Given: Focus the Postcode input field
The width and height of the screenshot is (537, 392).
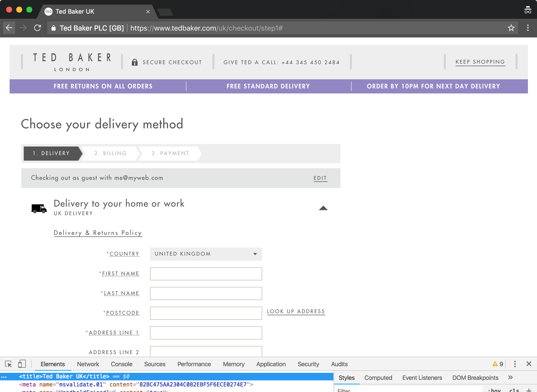Looking at the screenshot, I should 206,313.
